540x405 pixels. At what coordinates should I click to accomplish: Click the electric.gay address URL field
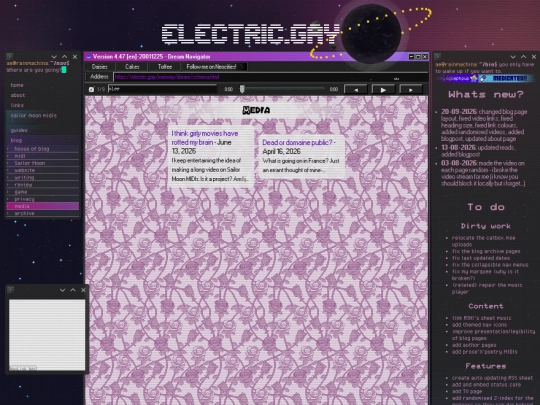point(271,77)
